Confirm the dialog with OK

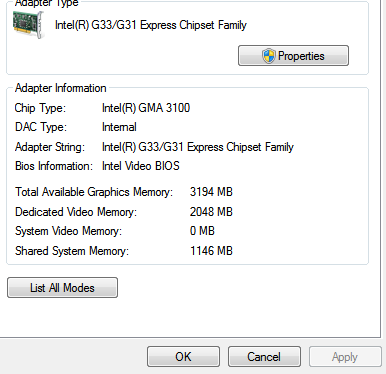183,357
